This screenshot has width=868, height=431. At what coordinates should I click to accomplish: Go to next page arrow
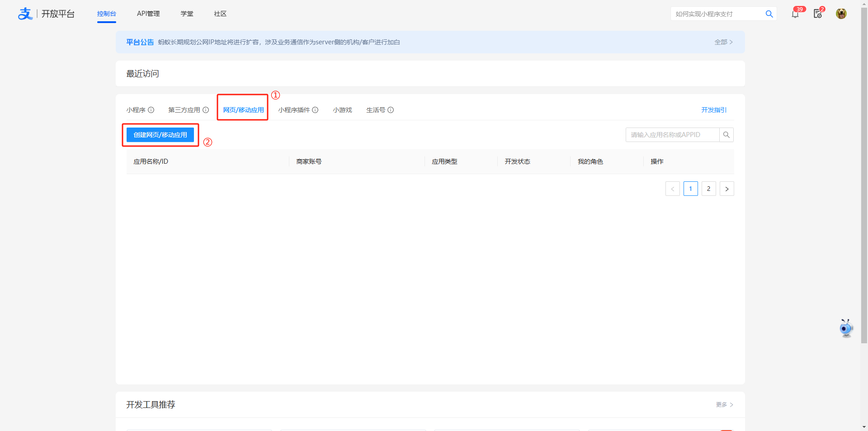click(726, 189)
